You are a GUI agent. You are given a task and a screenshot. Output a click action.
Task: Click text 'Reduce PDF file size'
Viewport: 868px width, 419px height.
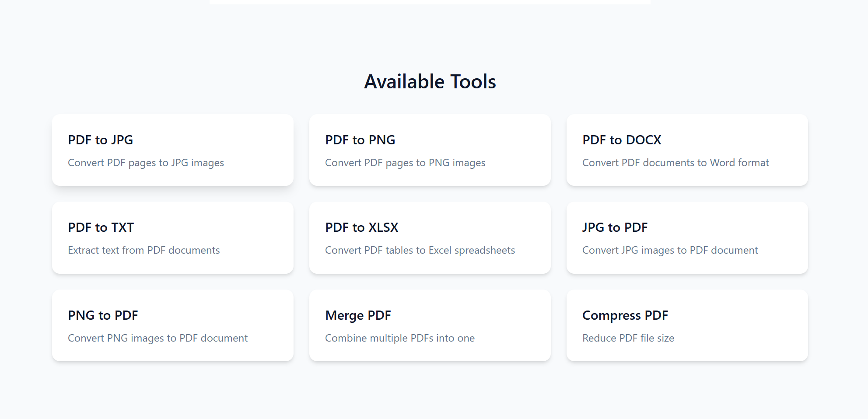628,338
